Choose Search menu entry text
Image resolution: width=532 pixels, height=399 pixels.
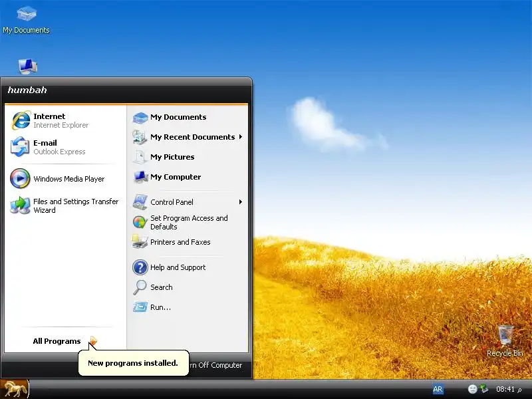161,287
